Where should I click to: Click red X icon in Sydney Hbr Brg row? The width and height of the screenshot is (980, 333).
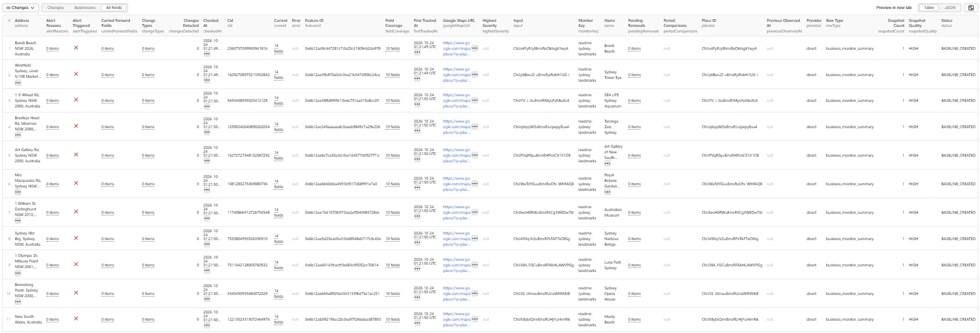coord(76,238)
